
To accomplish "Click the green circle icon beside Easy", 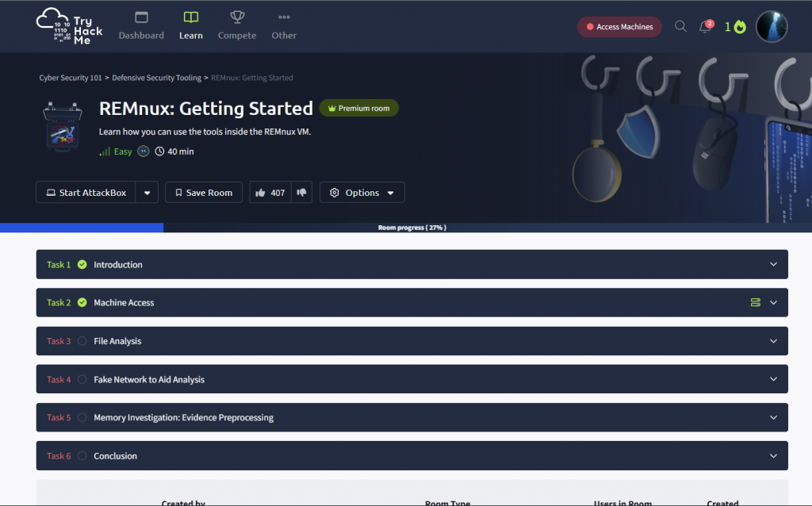I will pos(144,151).
